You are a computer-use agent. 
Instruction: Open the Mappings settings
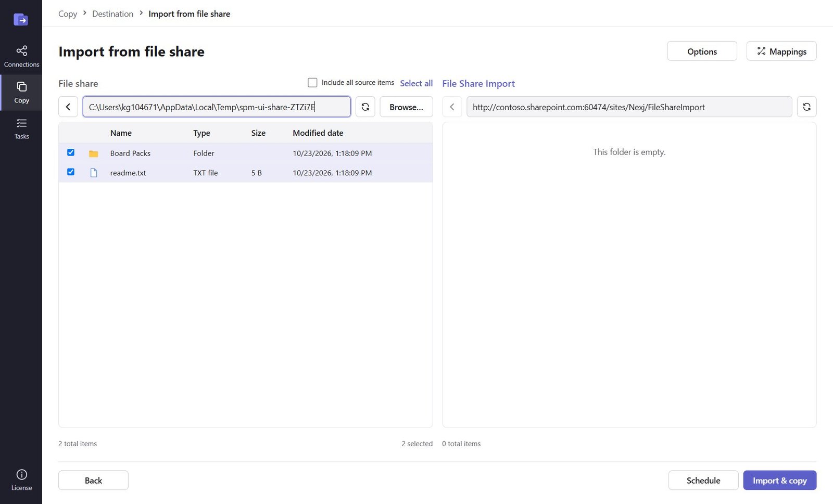[781, 51]
